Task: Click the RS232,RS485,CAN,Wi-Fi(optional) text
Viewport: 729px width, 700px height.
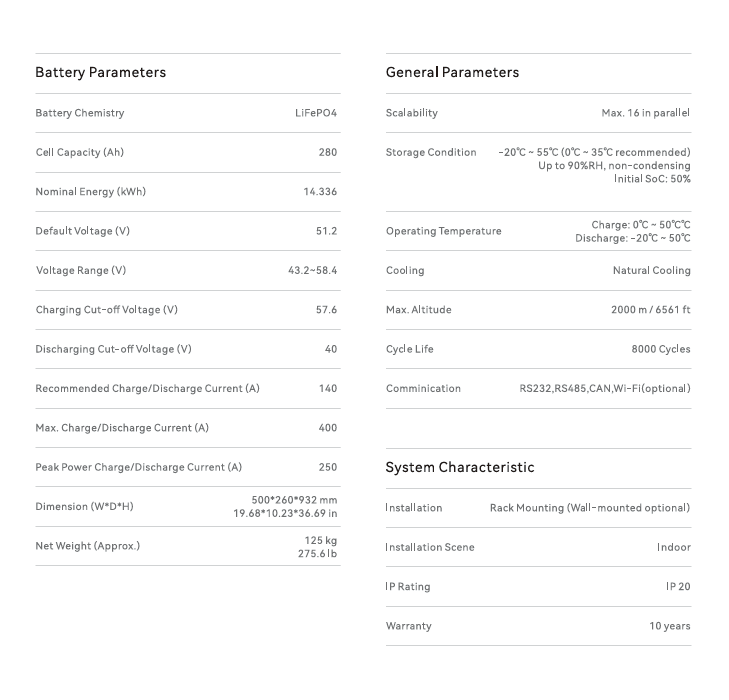Action: coord(604,389)
